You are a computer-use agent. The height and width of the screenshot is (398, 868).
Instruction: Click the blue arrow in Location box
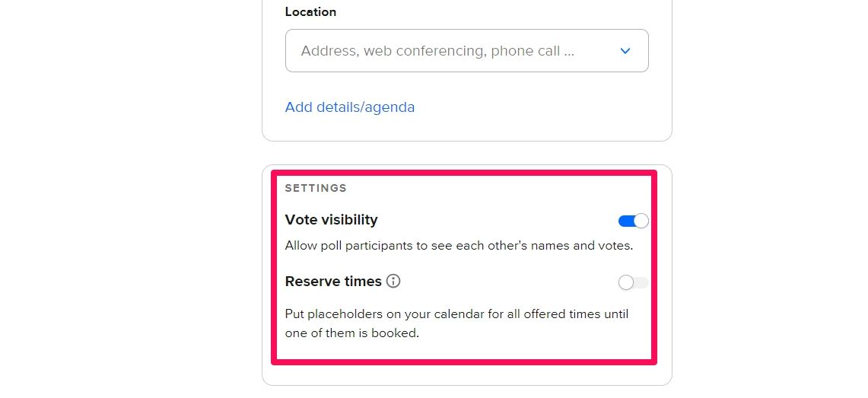(625, 51)
